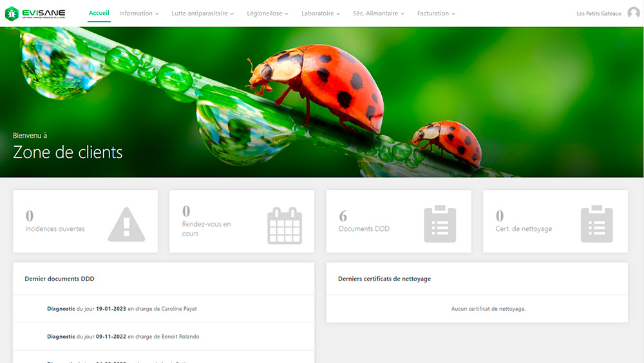This screenshot has height=363, width=644.
Task: Open the user profile avatar
Action: coord(633,14)
